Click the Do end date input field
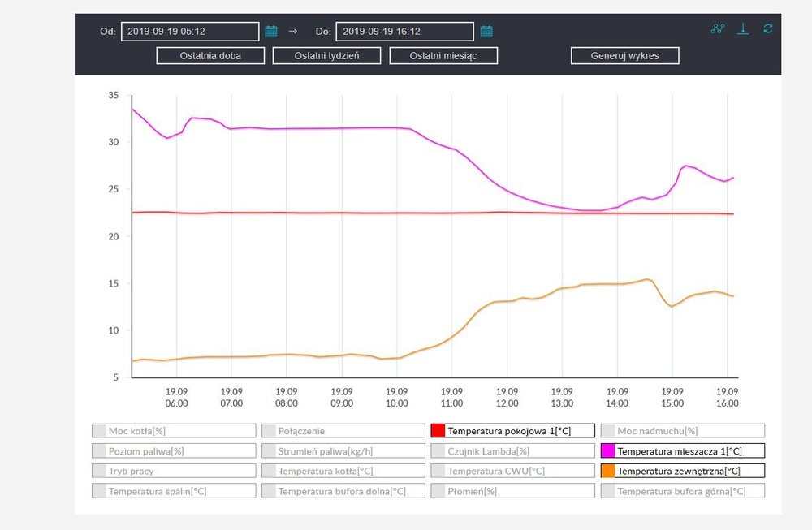812x530 pixels. (x=404, y=32)
